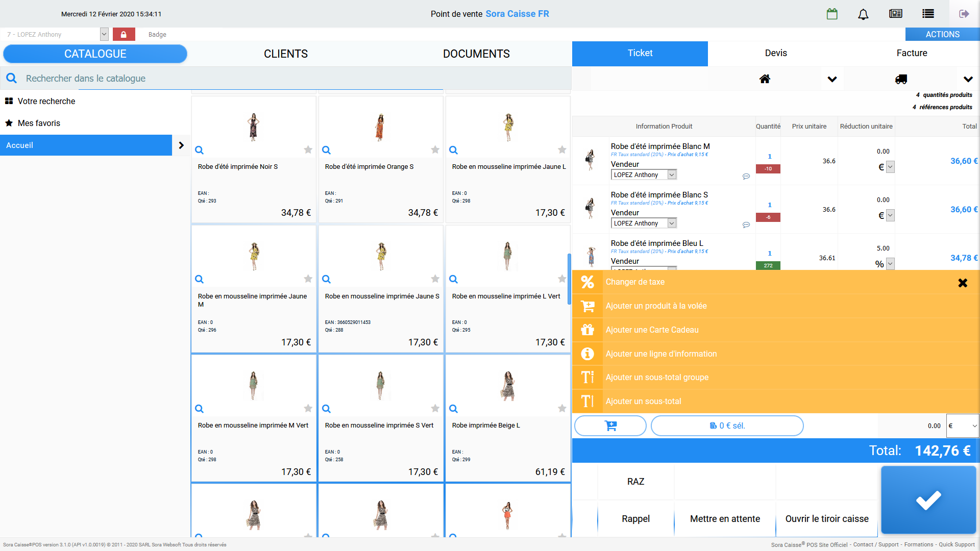Click the home icon in ticket header

pos(765,79)
